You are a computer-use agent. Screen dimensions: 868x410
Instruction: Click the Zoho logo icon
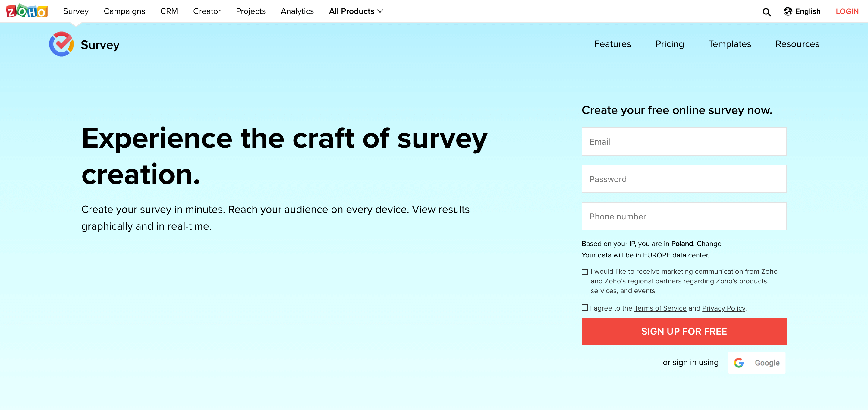coord(27,11)
